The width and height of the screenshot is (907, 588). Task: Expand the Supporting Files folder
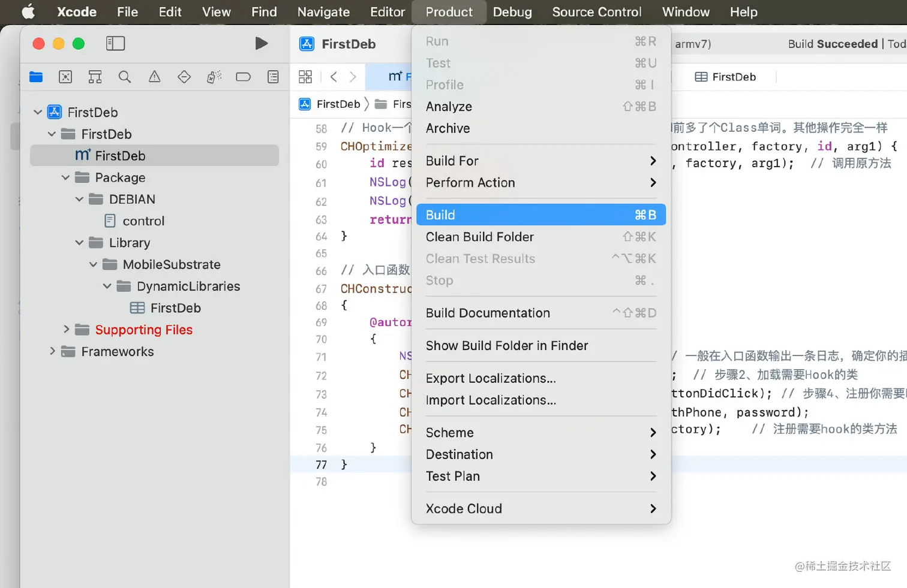pos(66,330)
